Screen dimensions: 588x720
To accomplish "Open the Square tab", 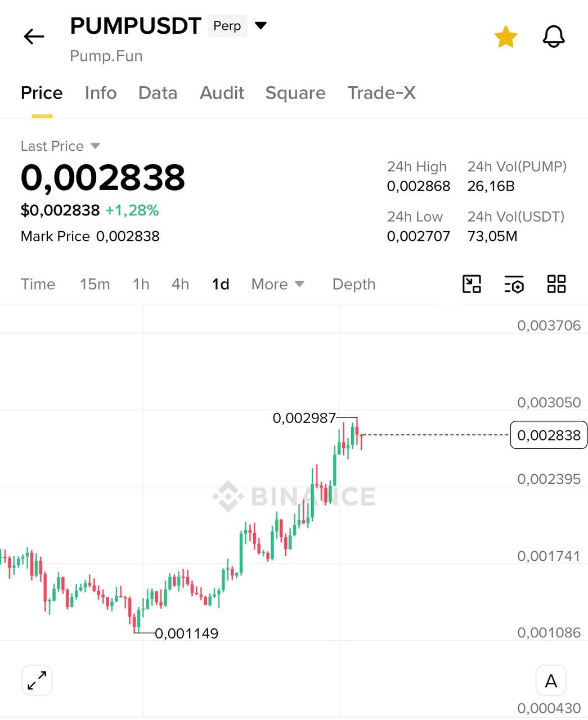I will click(x=295, y=93).
